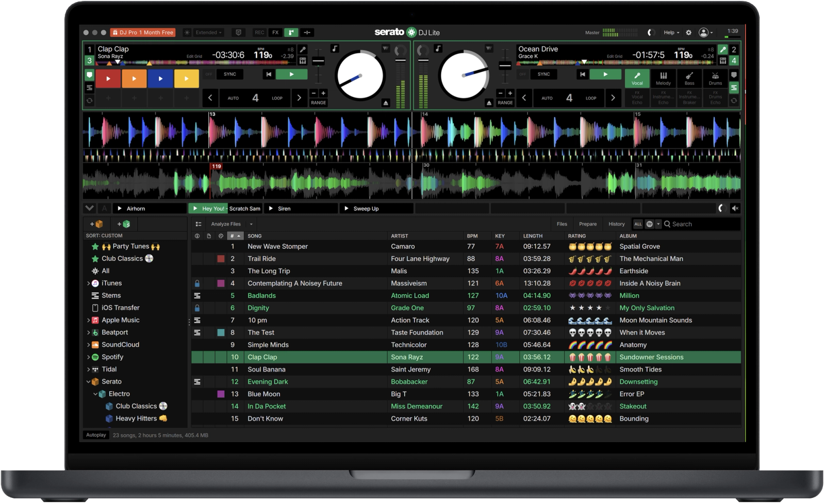Toggle the REC panel button
The height and width of the screenshot is (504, 825).
[x=259, y=32]
